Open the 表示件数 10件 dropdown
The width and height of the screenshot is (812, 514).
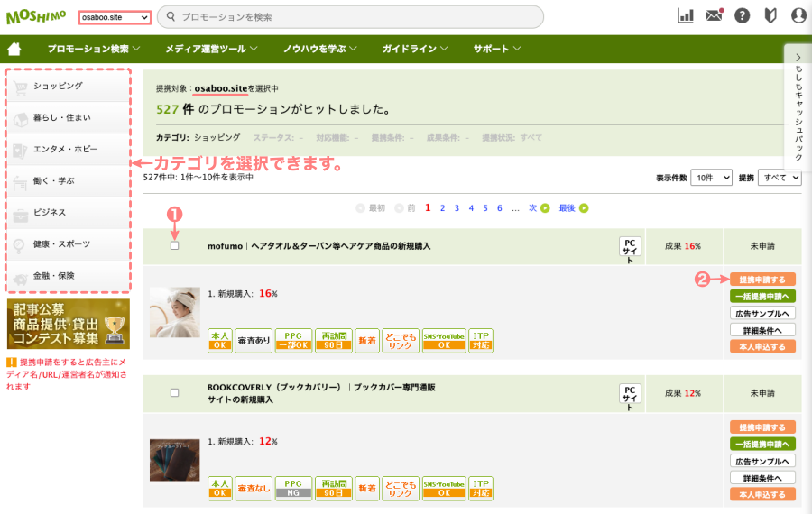pos(711,178)
